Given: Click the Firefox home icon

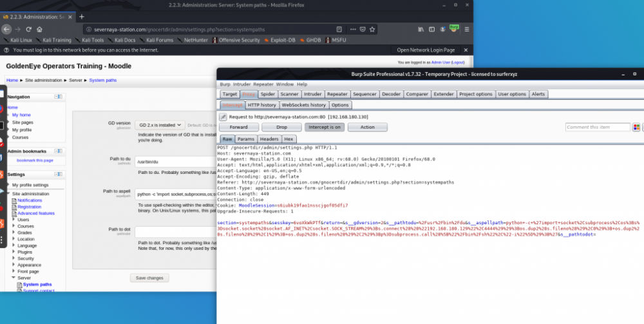Looking at the screenshot, I should [x=39, y=29].
